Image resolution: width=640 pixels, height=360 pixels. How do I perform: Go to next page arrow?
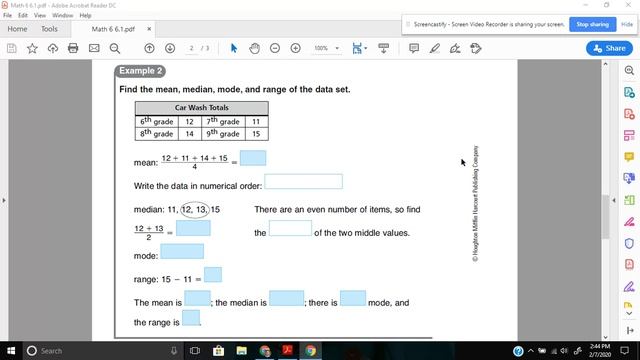pos(170,48)
